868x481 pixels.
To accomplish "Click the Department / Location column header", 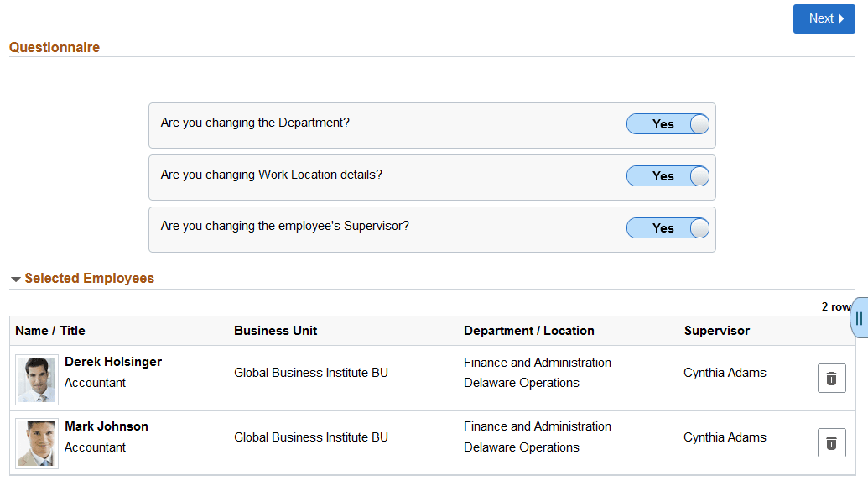I will coord(528,331).
